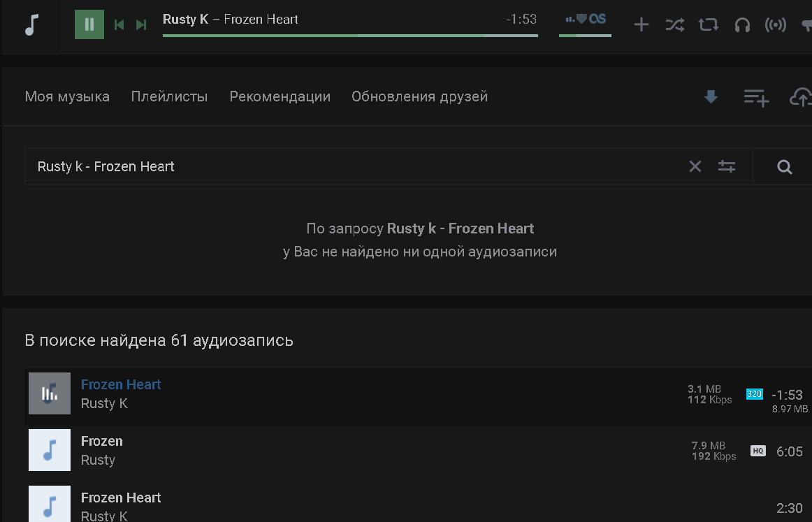The image size is (812, 522).
Task: Pause the playing track Frozen Heart
Action: coord(89,24)
